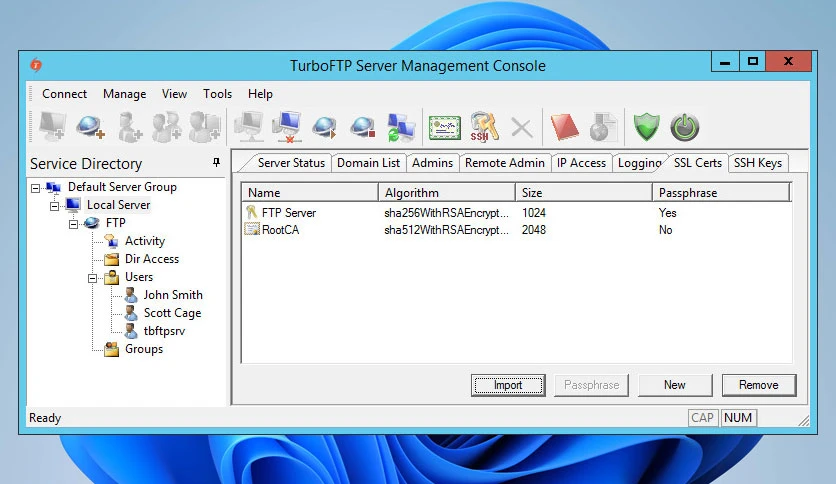Select Scott Cage in users tree

(x=172, y=313)
